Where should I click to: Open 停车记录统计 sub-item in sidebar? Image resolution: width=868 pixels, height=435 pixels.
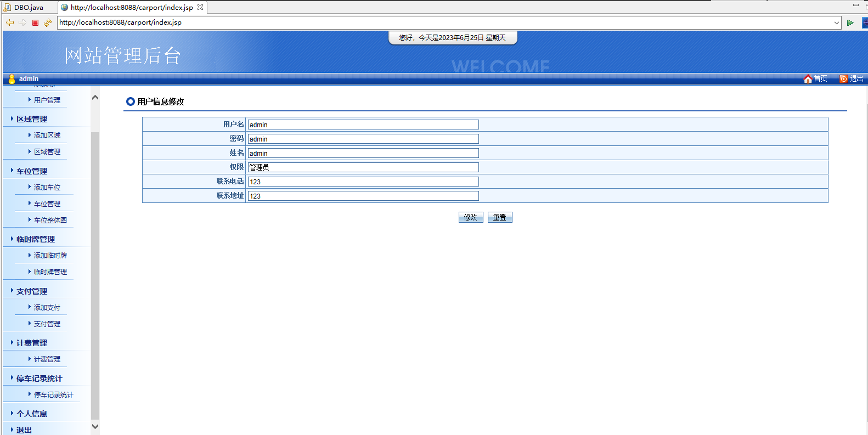(54, 395)
